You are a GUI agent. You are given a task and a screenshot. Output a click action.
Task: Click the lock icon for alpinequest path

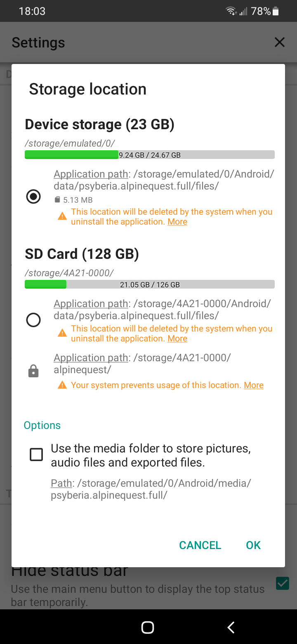coord(33,372)
